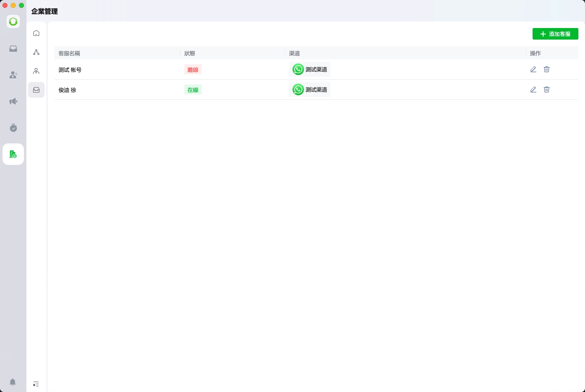Go to the enterprise home icon

[36, 33]
